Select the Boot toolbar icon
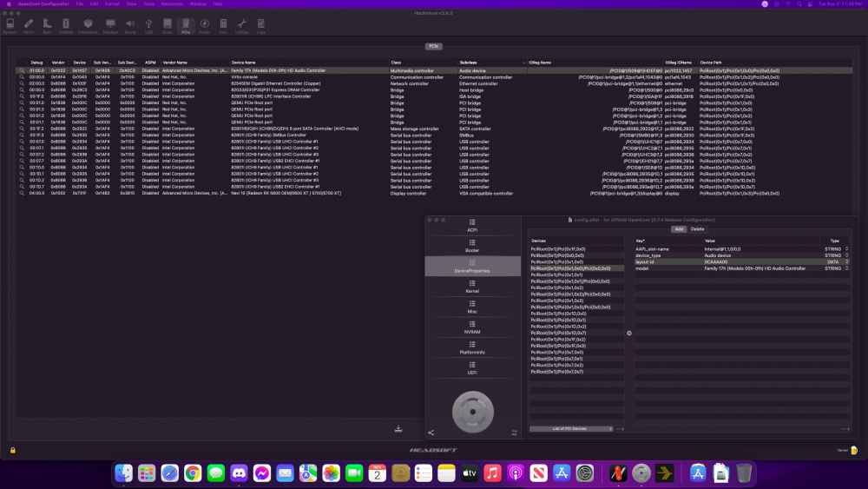The image size is (868, 489). 47,26
